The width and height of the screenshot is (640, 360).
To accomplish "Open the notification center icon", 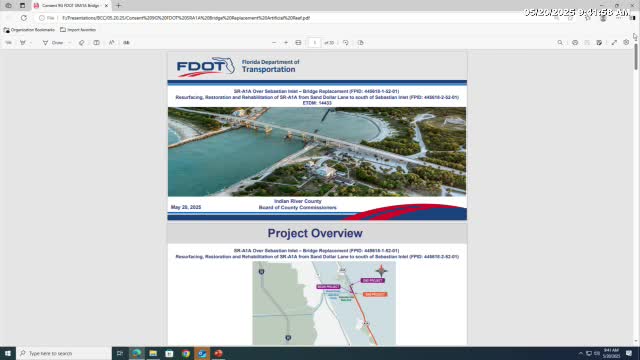I will 629,353.
